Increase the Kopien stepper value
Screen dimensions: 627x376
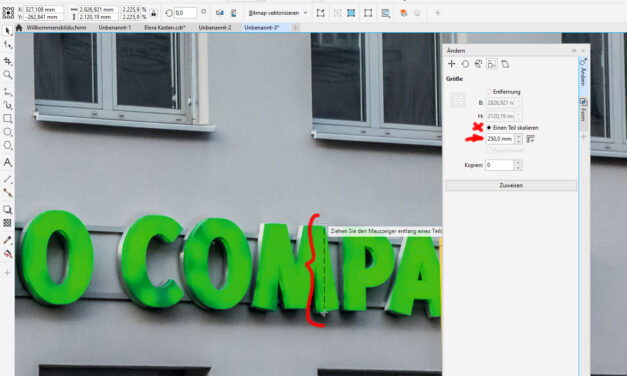click(518, 162)
